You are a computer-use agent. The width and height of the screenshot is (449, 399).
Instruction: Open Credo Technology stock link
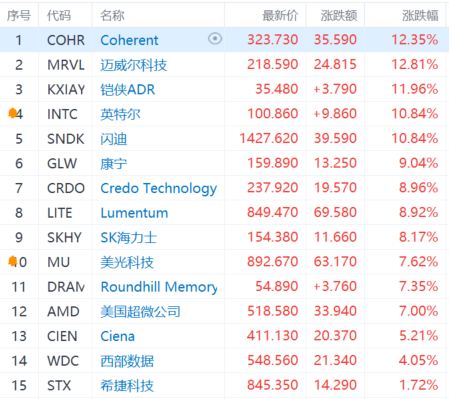[159, 188]
